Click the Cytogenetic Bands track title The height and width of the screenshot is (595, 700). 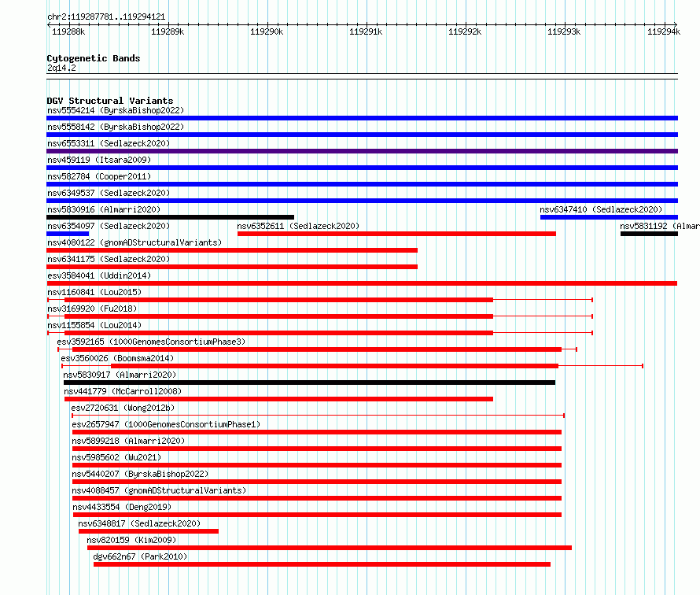pyautogui.click(x=94, y=58)
